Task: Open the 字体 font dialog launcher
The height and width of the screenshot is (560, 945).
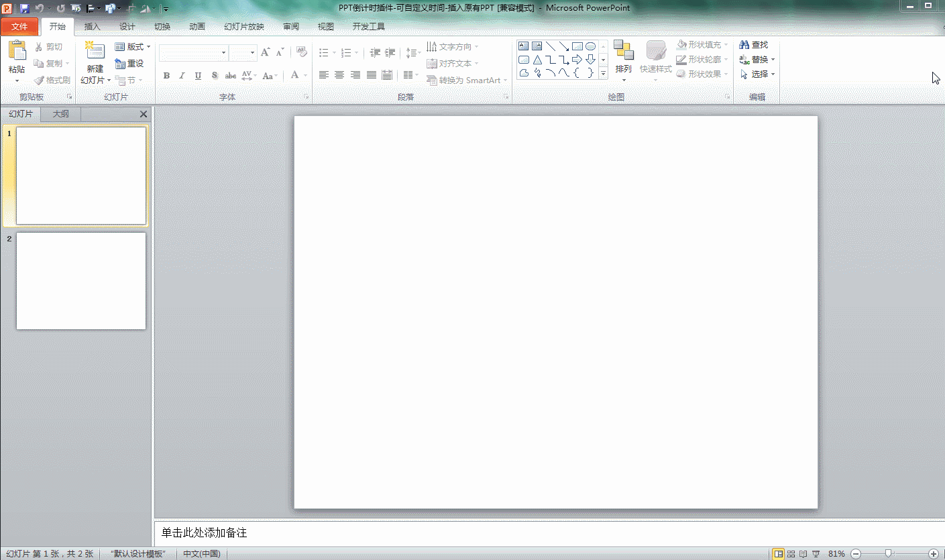Action: (307, 97)
